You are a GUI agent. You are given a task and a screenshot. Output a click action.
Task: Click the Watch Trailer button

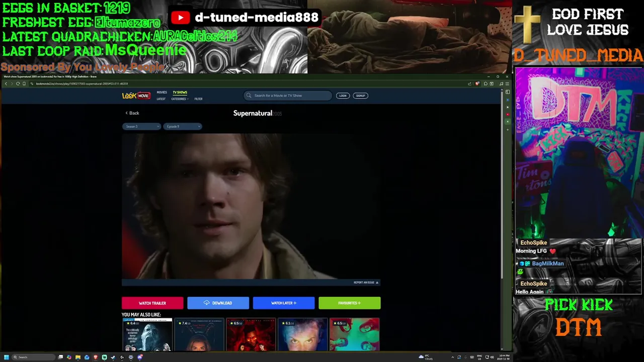152,303
